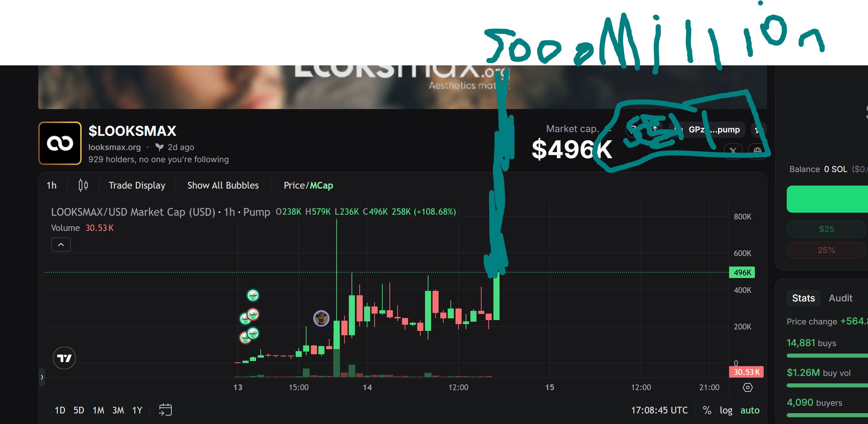Open the candlestick chart type selector
868x424 pixels.
pyautogui.click(x=83, y=185)
